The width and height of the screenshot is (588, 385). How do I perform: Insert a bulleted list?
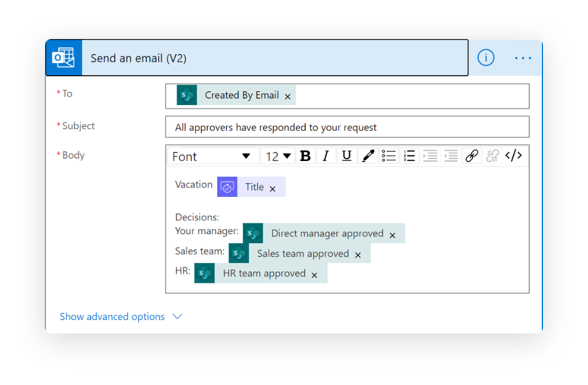(x=389, y=156)
